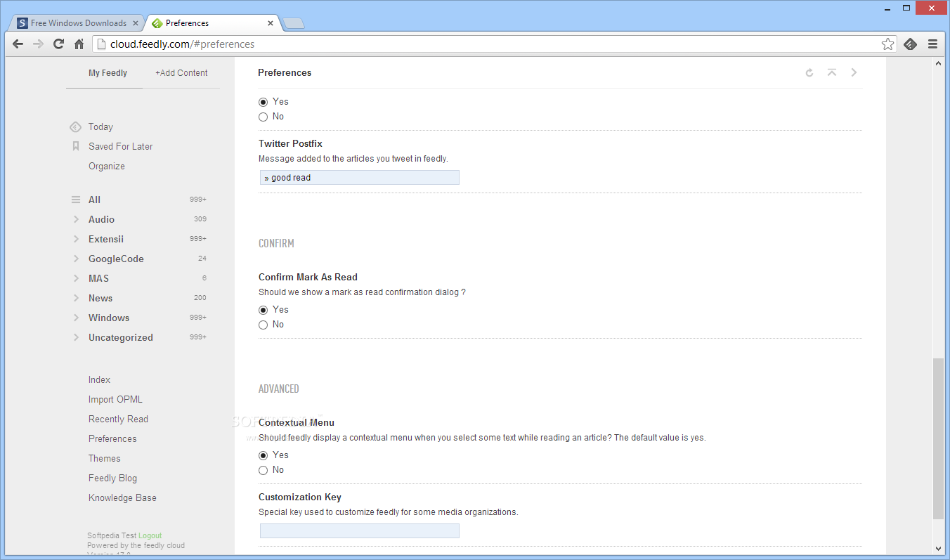Click the Customization Key input field
The height and width of the screenshot is (560, 950).
(360, 531)
